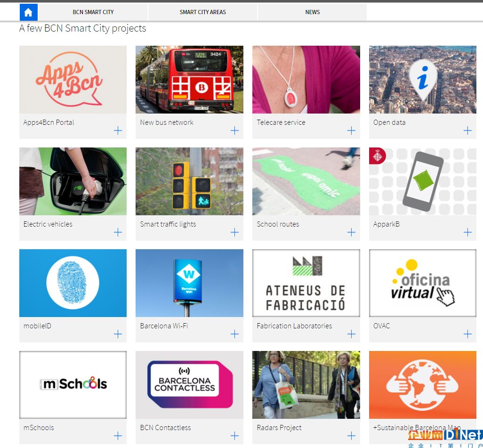Open the electric car charging photo

73,181
